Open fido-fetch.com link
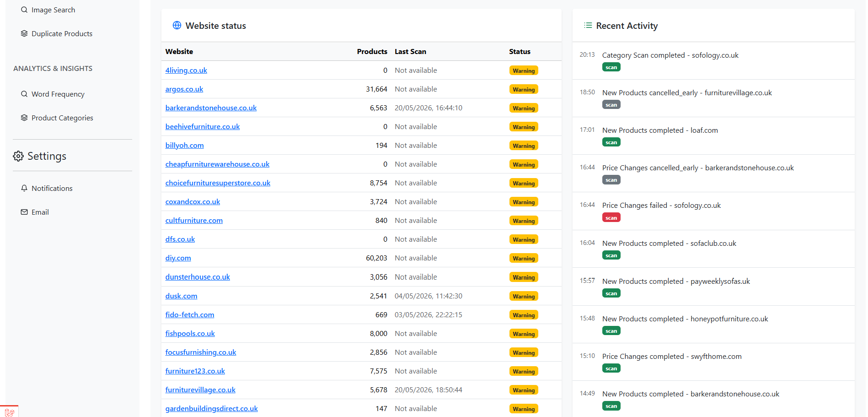The width and height of the screenshot is (868, 417). coord(190,314)
